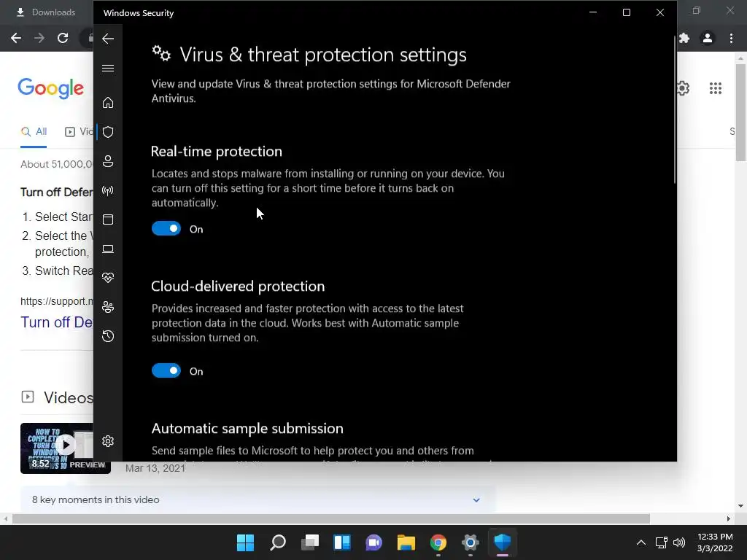Open the Widgets taskbar icon
The height and width of the screenshot is (560, 747).
click(342, 542)
